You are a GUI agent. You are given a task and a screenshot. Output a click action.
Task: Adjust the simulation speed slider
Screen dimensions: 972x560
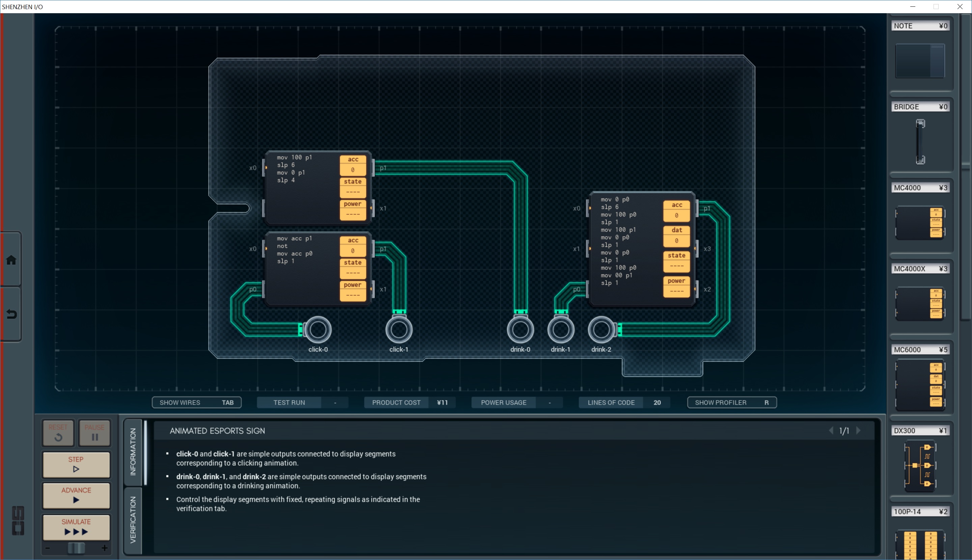(76, 548)
